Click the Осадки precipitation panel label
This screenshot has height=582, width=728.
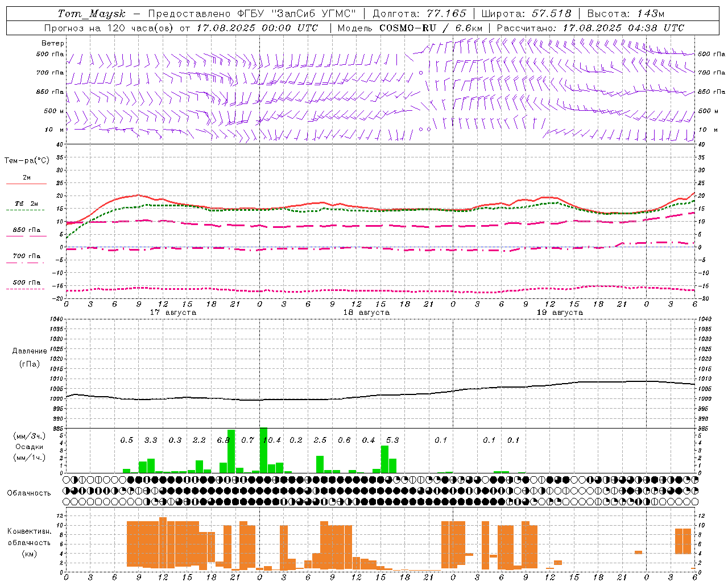[x=28, y=447]
